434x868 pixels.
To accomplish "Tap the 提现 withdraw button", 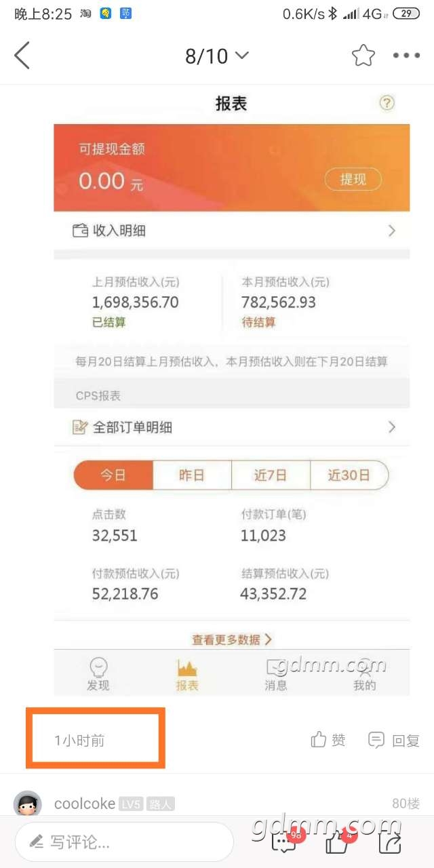I will coord(353,179).
